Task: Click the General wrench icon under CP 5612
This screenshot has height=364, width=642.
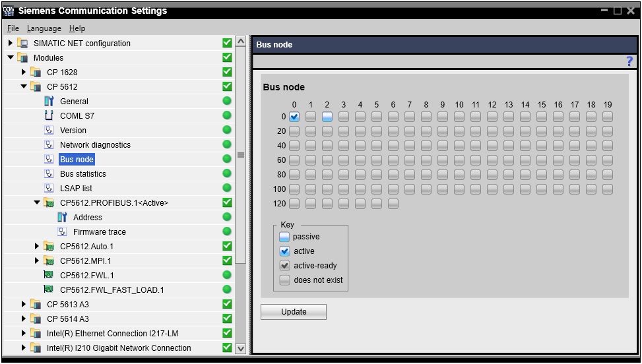Action: [x=49, y=101]
